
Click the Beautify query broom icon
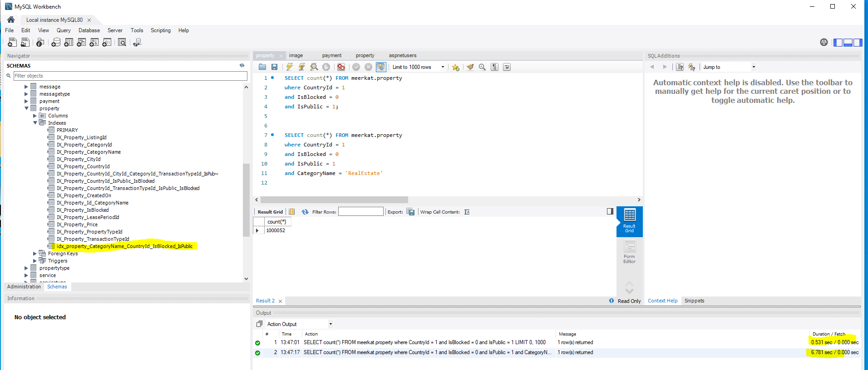470,67
